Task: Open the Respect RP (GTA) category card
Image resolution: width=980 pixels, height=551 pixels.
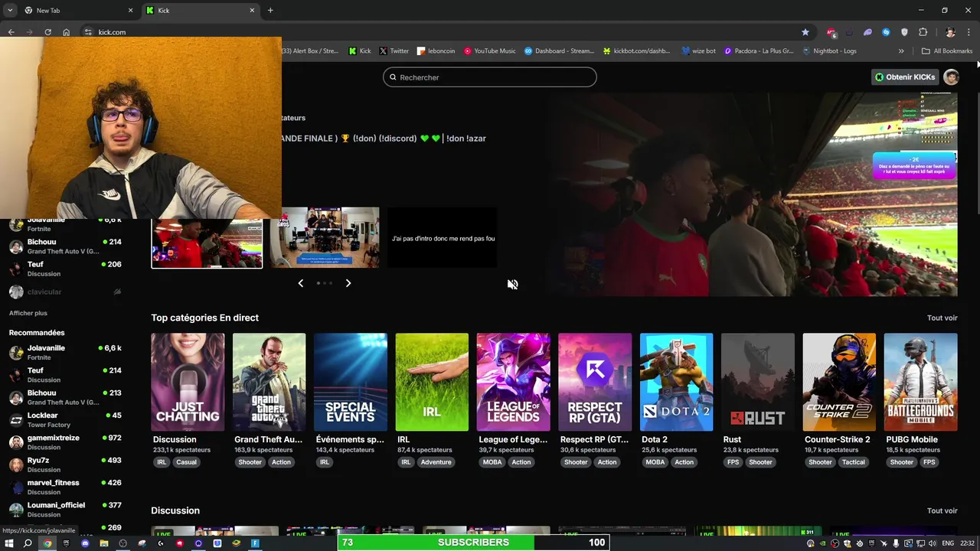Action: (x=595, y=382)
